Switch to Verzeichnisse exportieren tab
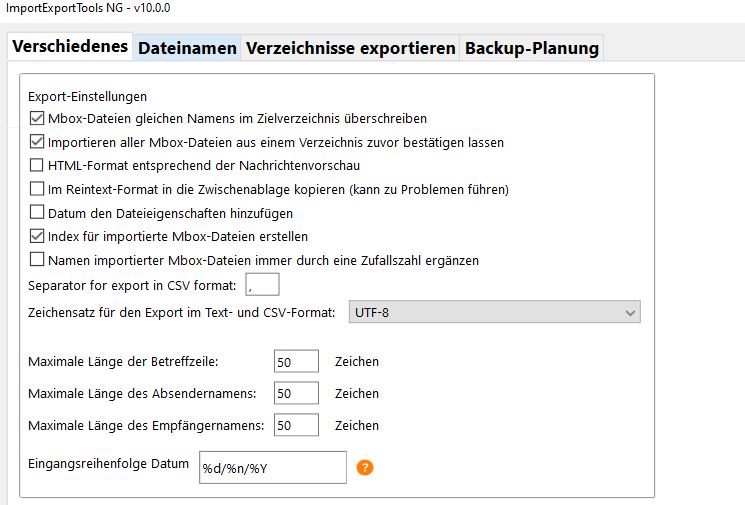This screenshot has height=505, width=745. [350, 48]
